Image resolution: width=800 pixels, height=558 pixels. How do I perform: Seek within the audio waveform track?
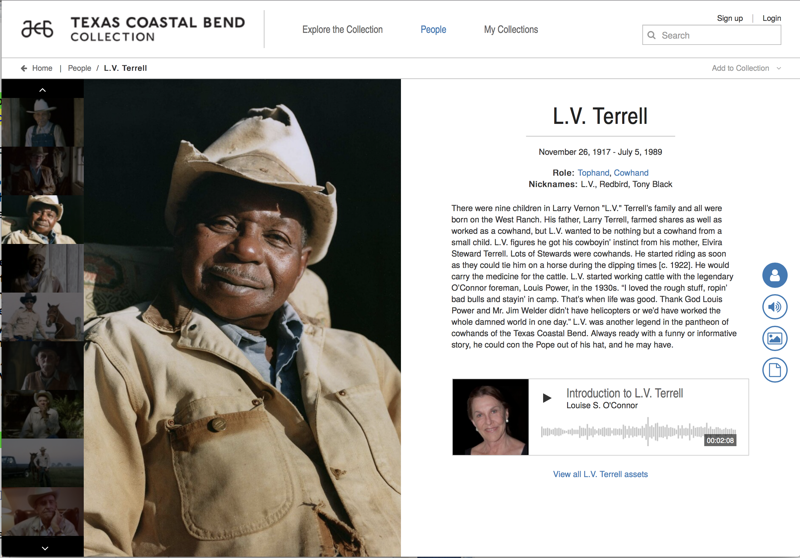[638, 432]
